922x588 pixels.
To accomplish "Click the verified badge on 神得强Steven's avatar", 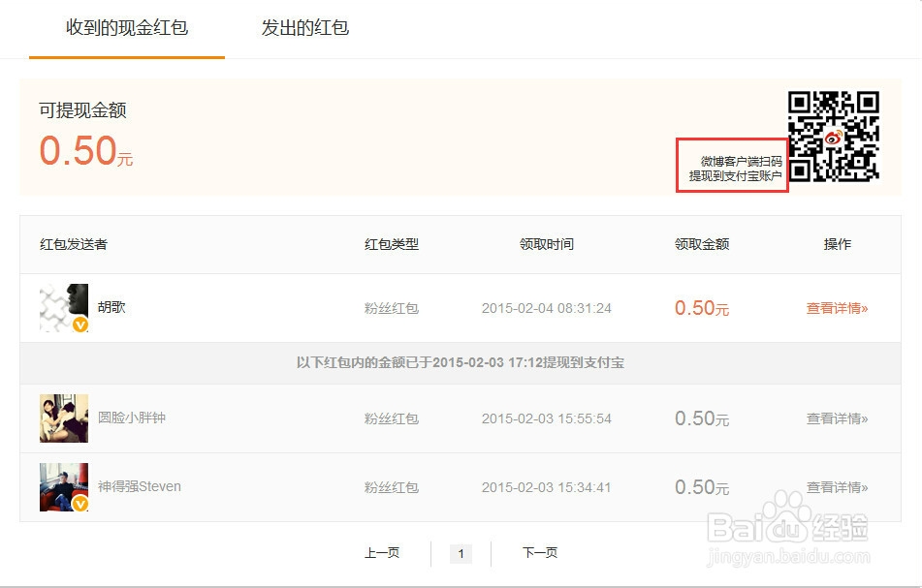I will click(x=79, y=504).
